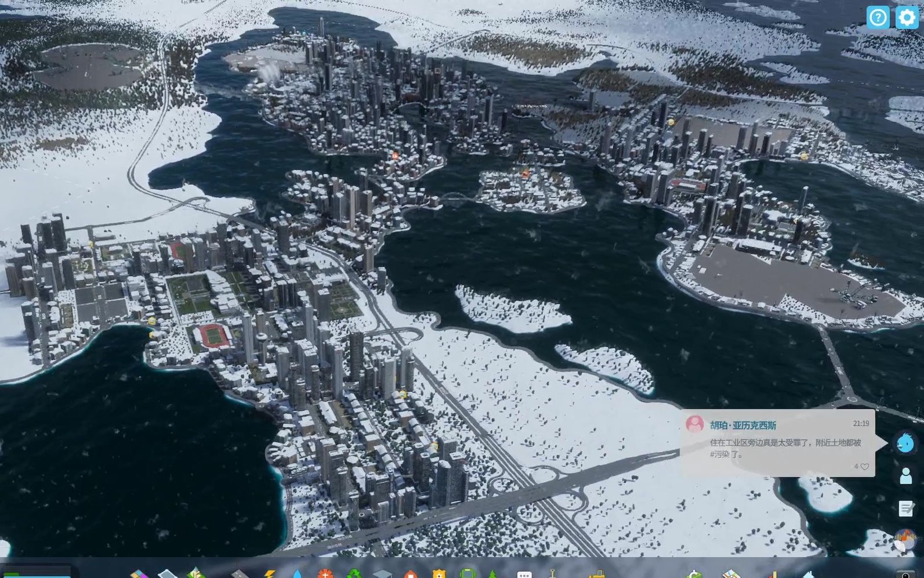Open the help question mark button
Viewport: 924px width, 578px height.
pos(878,17)
